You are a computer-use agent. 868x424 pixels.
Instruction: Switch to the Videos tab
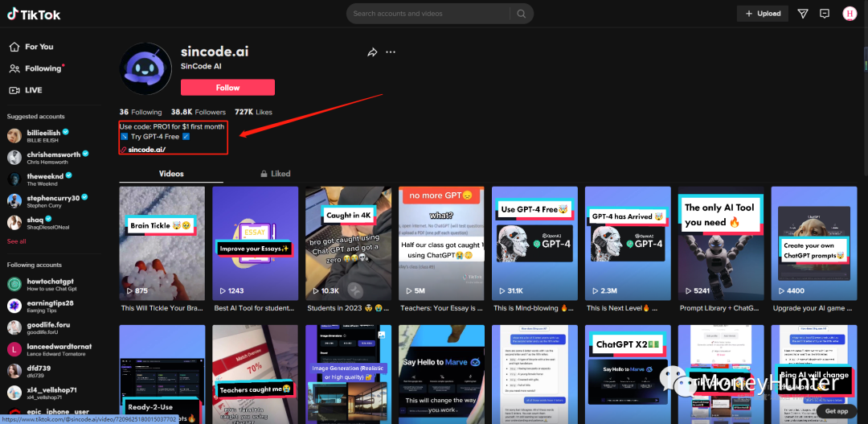171,174
